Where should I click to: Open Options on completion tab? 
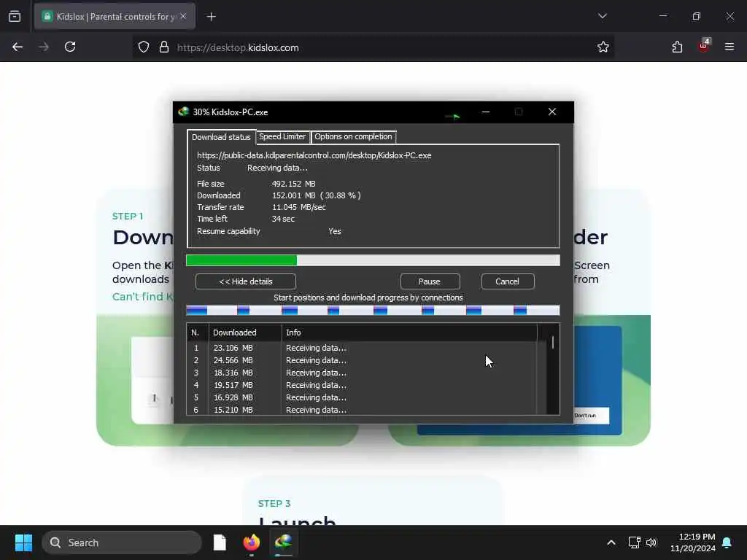[x=353, y=136]
